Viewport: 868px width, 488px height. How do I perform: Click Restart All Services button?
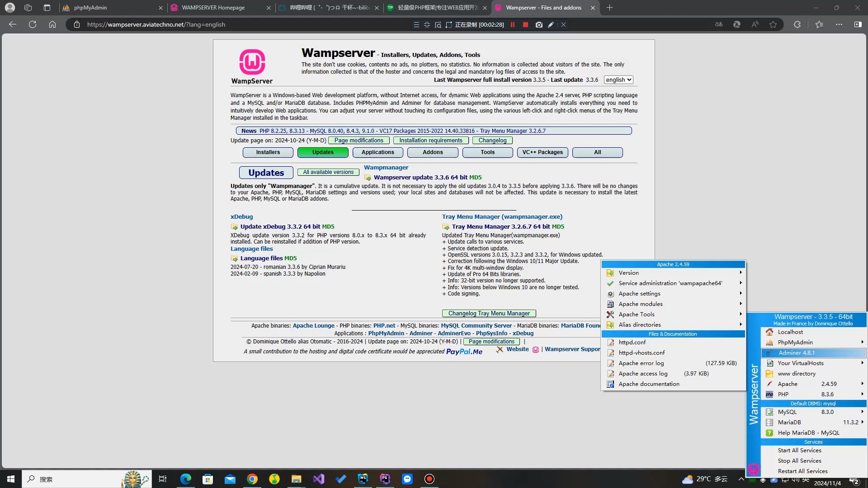pyautogui.click(x=804, y=471)
